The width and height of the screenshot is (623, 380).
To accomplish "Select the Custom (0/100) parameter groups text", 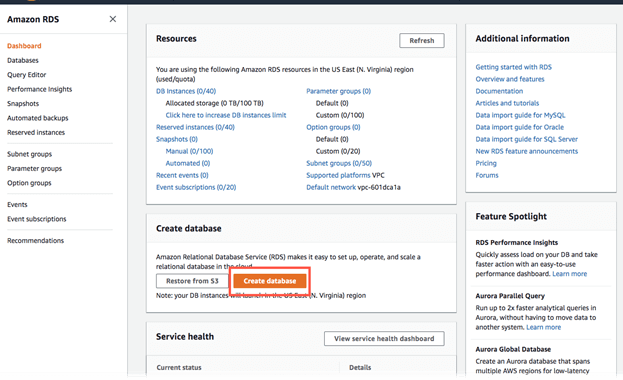I will tap(340, 115).
